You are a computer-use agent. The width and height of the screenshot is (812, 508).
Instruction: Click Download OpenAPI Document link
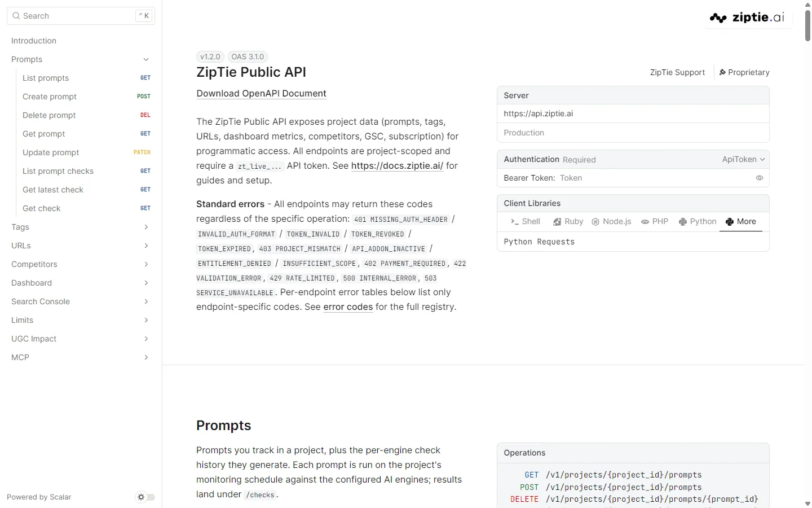pyautogui.click(x=261, y=94)
